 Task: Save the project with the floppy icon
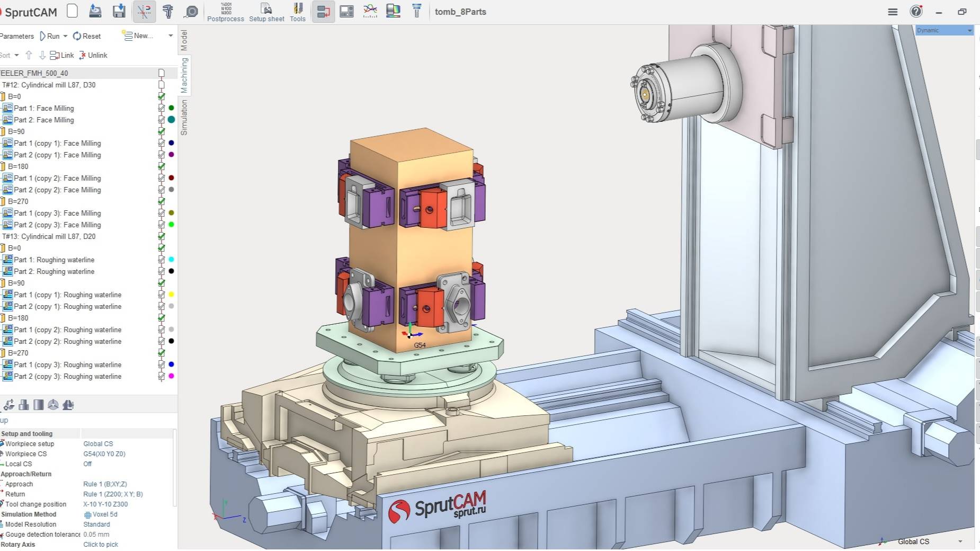tap(119, 11)
